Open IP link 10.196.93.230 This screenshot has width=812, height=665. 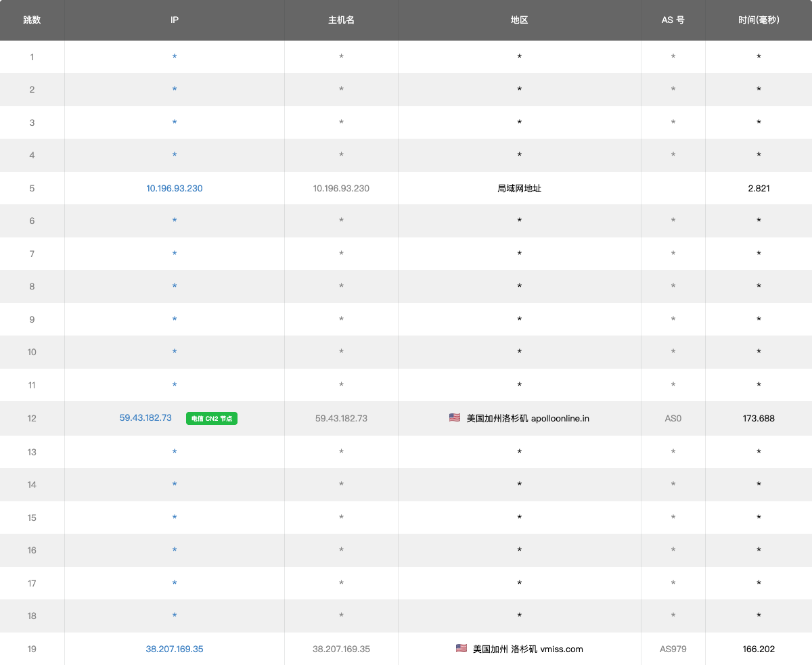pyautogui.click(x=175, y=188)
